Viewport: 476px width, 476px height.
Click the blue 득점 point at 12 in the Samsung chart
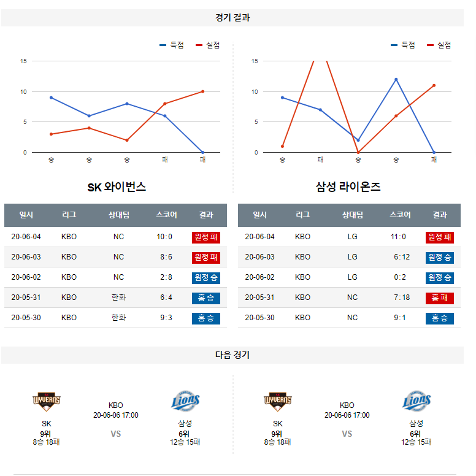click(x=396, y=80)
